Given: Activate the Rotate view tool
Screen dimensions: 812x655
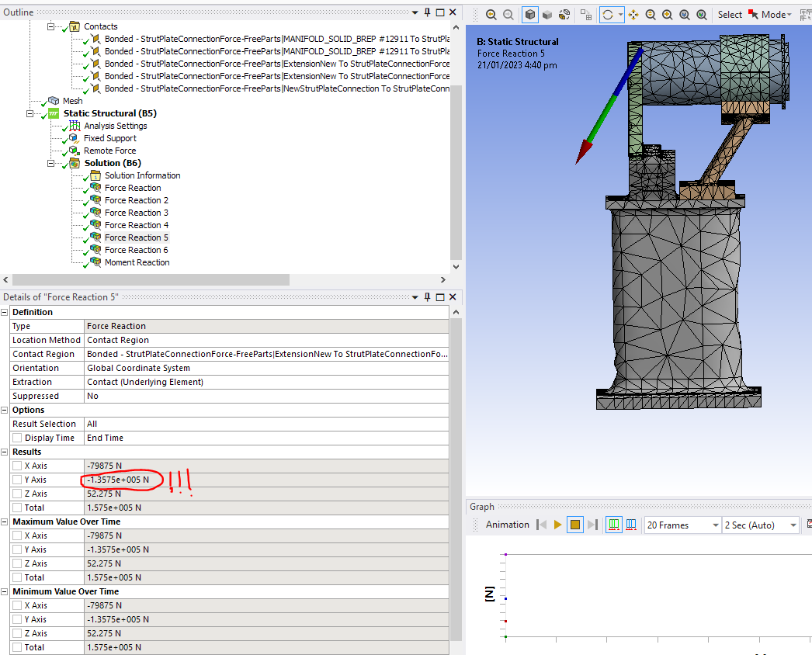Looking at the screenshot, I should pos(608,15).
